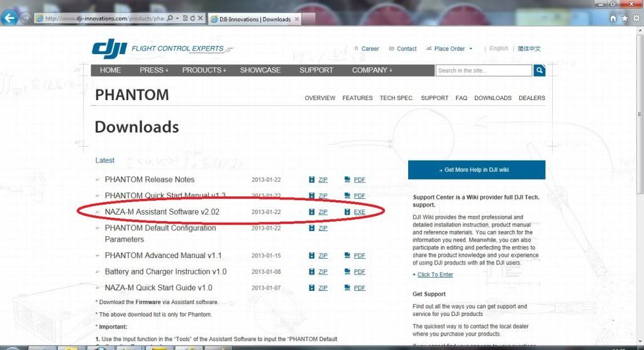Open the FAQ tab
Screen dimensions: 644x350
tap(461, 98)
